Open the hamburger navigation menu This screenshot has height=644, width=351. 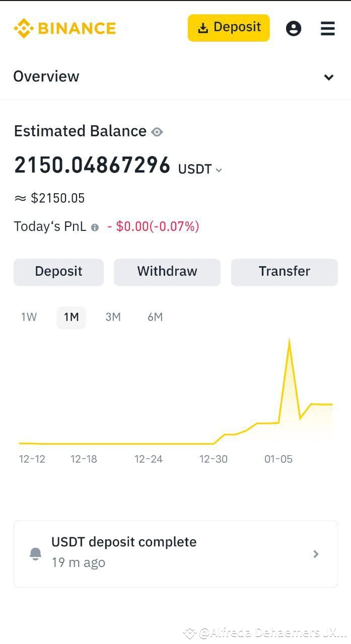tap(327, 29)
